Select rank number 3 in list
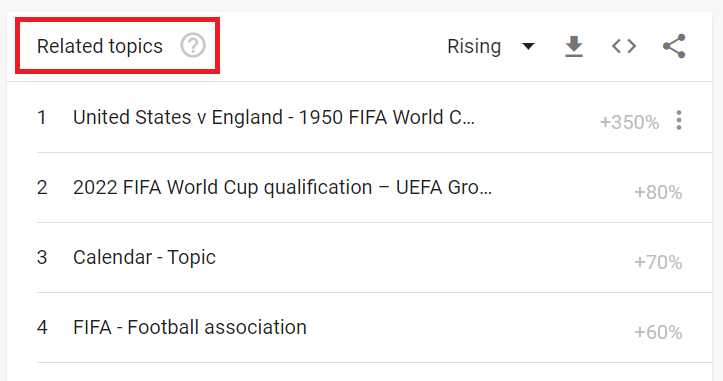The height and width of the screenshot is (381, 723). pos(42,257)
